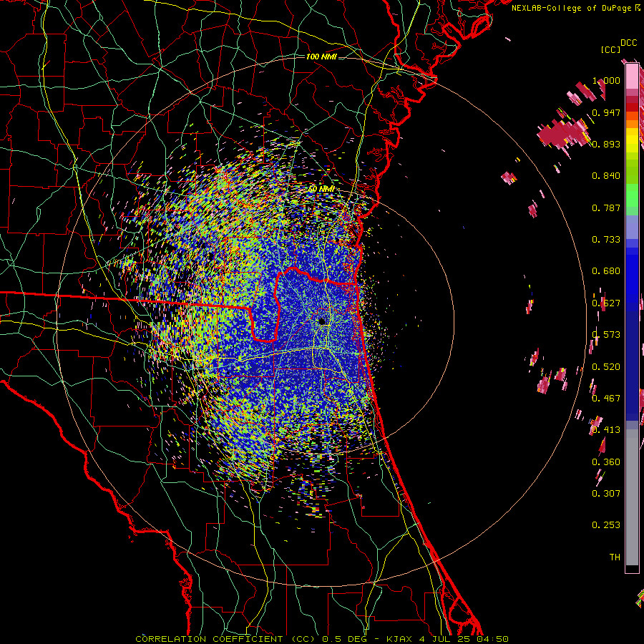
Task: Click the 0.253 color scale value
Action: 606,525
